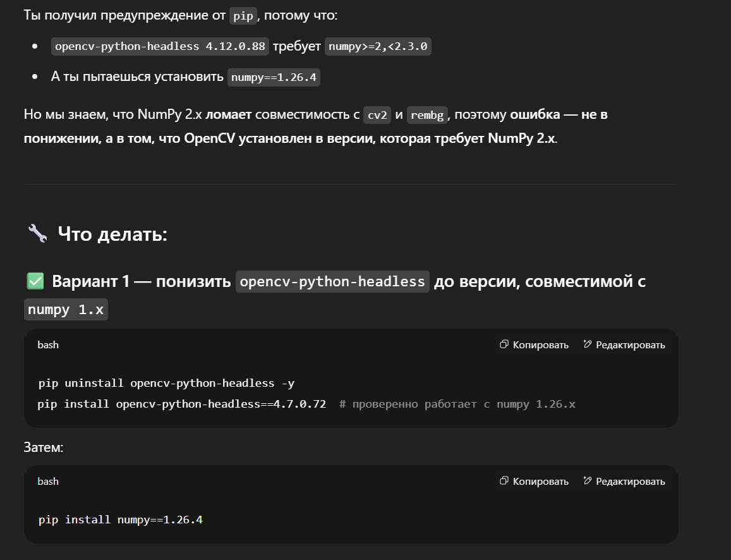Click the comment '# проверенно работает с numpy 1.26.x'

point(457,404)
